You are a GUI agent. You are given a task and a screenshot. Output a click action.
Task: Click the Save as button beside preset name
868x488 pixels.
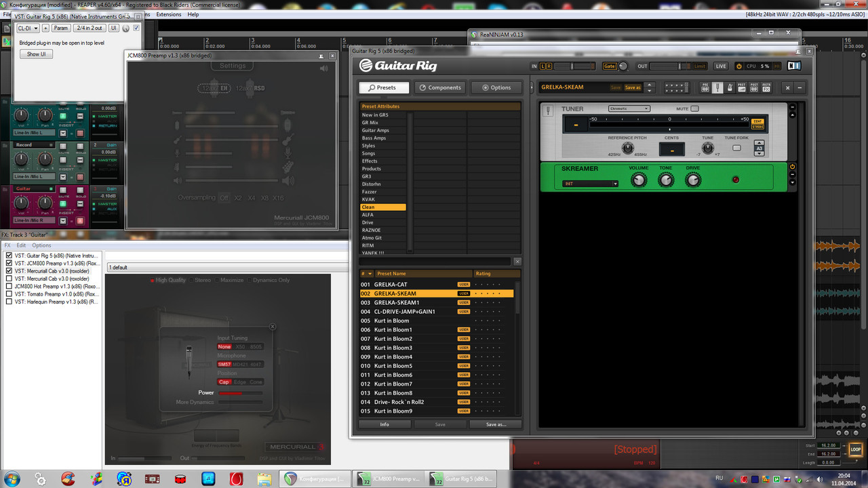click(x=633, y=87)
